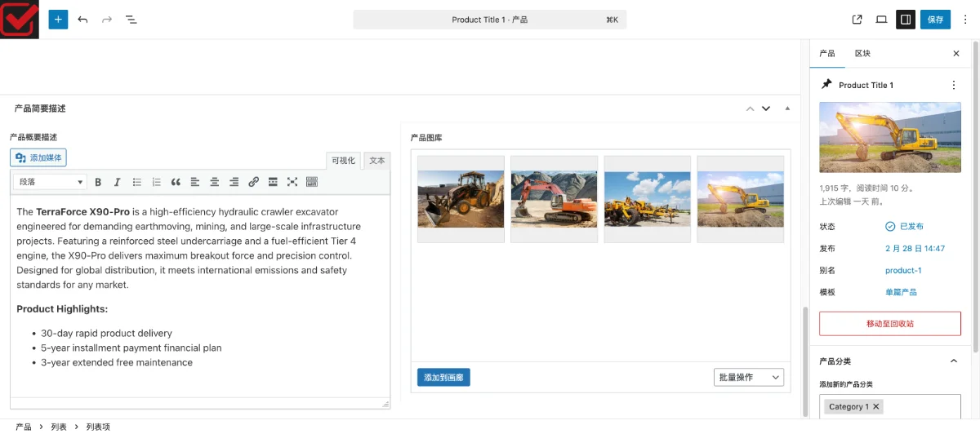
Task: Open the 段落 paragraph format dropdown
Action: tap(50, 182)
